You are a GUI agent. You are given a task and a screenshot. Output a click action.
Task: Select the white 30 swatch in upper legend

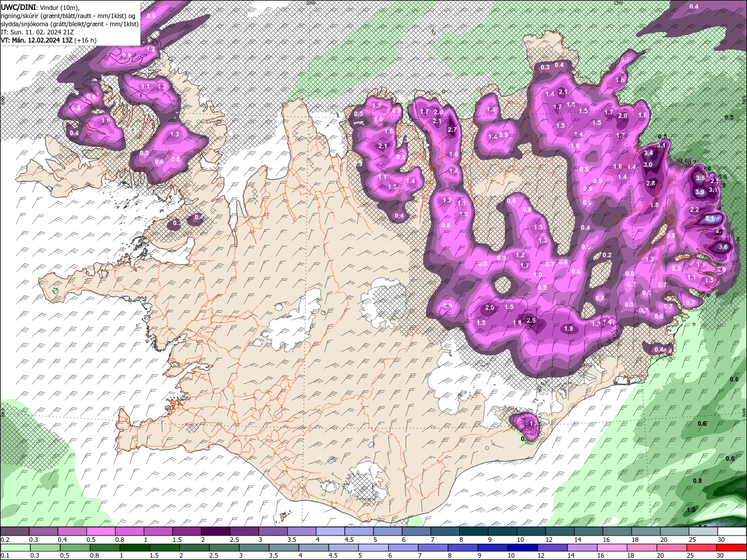tap(732, 531)
